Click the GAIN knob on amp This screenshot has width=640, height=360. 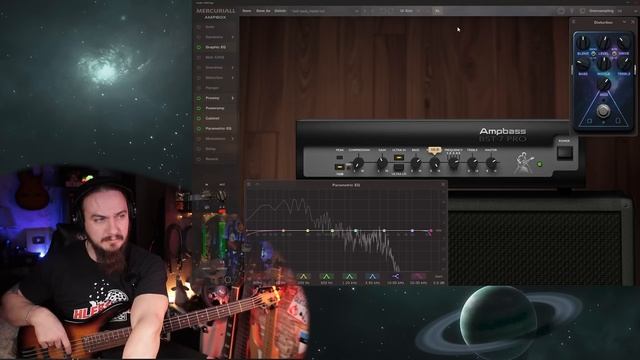pos(382,163)
